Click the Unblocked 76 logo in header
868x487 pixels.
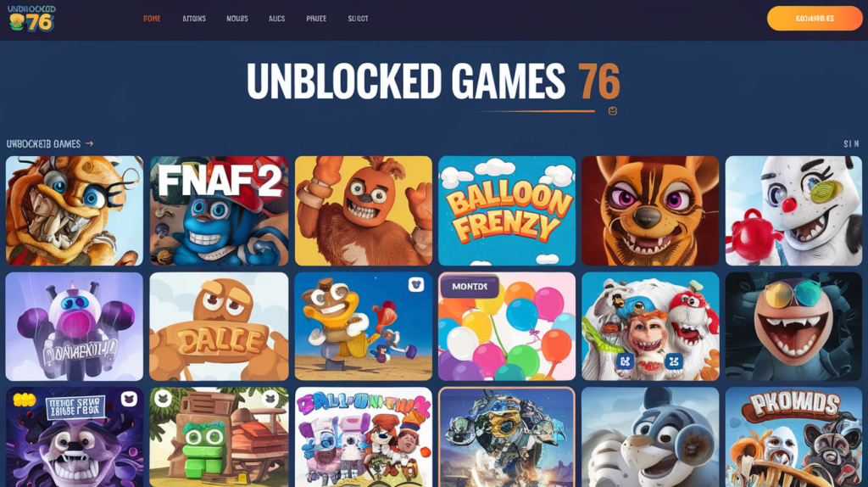pos(31,19)
